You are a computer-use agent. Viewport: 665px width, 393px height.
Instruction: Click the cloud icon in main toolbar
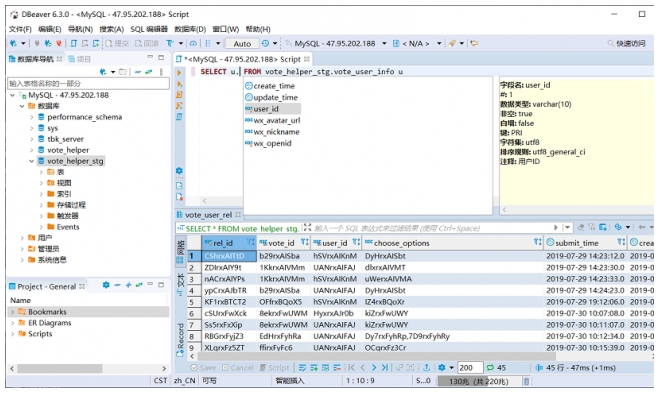pos(193,43)
